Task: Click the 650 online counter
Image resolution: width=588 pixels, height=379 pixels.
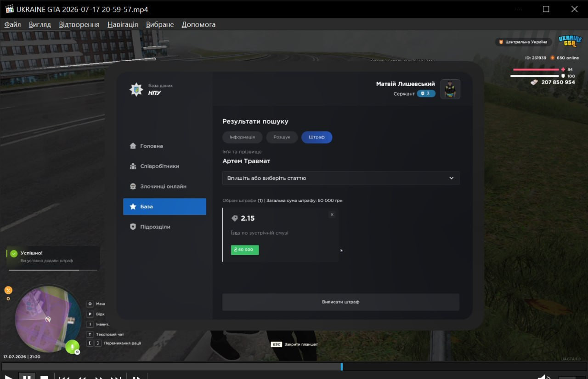Action: [568, 58]
